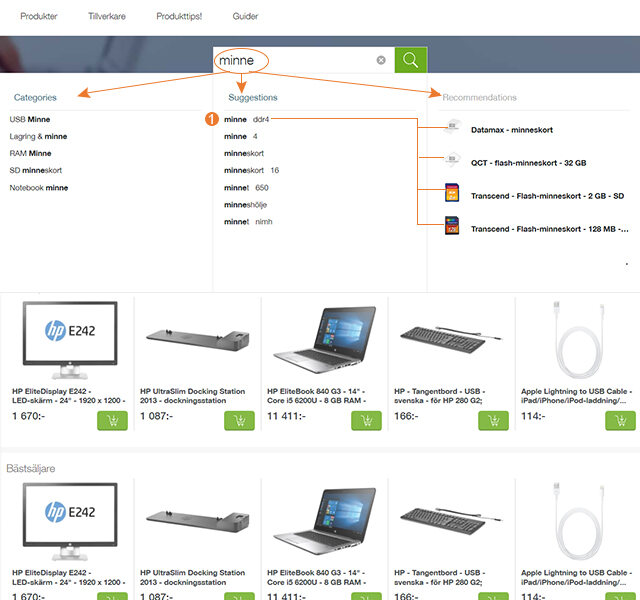640x600 pixels.
Task: Select the RAM Minne category
Action: (x=31, y=153)
